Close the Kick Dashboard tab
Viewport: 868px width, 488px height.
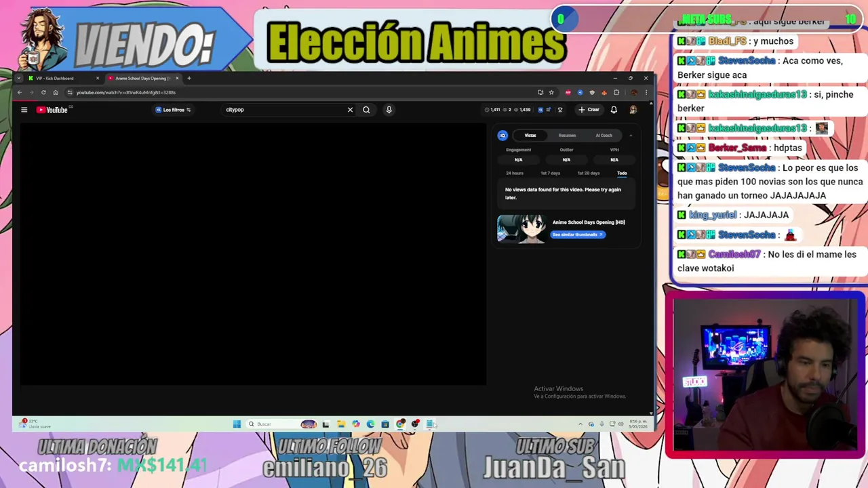tap(97, 78)
